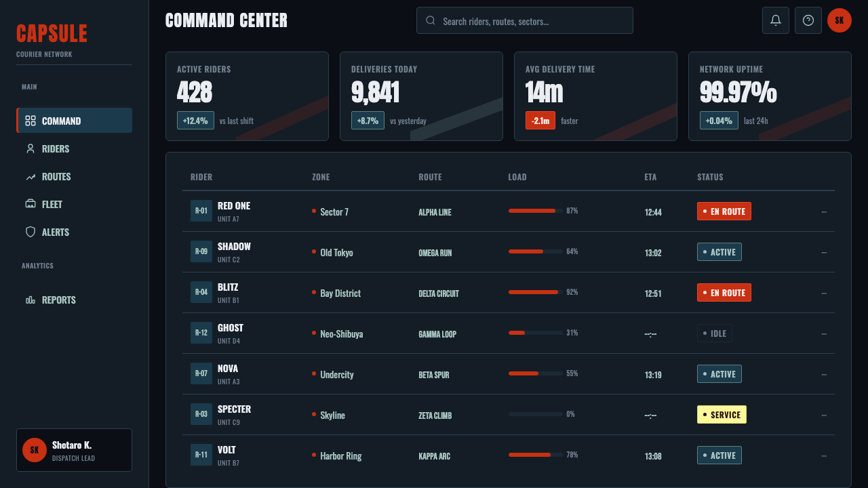Screen dimensions: 868x488
Task: Click the R-11 rider badge
Action: pos(201,455)
